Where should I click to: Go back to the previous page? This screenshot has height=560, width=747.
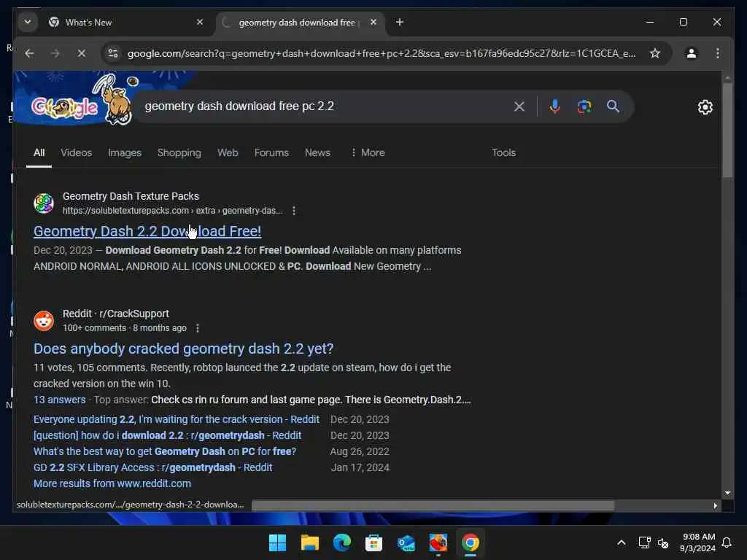(x=29, y=53)
